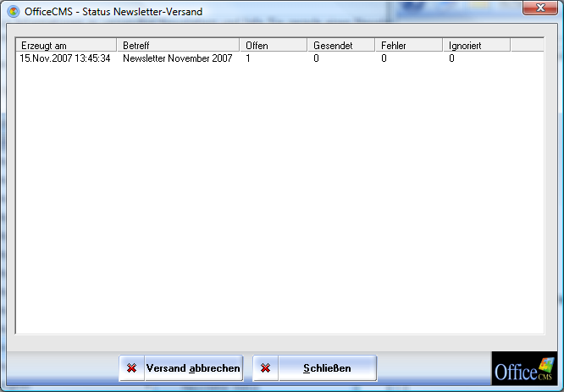Image resolution: width=564 pixels, height=392 pixels.
Task: Click the Gesendet value 0
Action: tap(316, 58)
